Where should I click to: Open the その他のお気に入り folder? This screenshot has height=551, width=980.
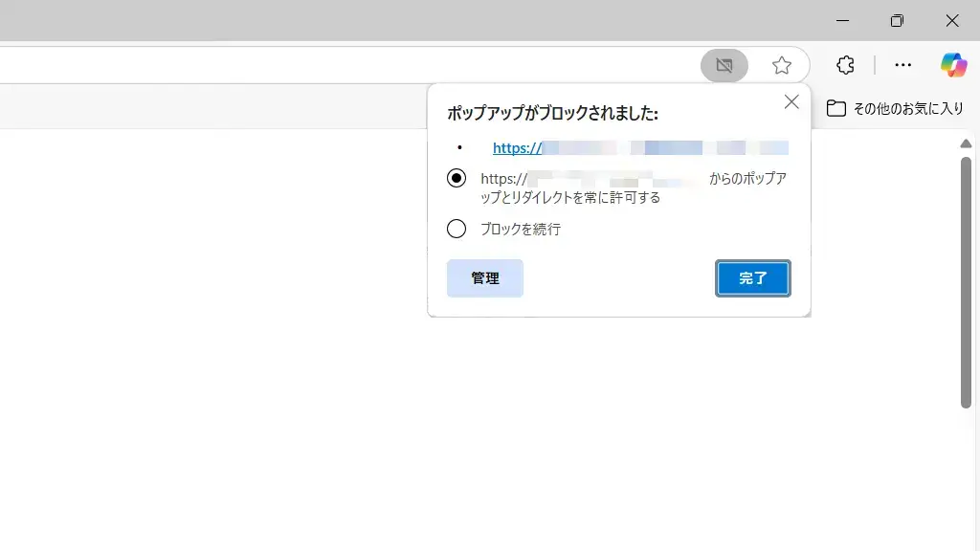(895, 108)
